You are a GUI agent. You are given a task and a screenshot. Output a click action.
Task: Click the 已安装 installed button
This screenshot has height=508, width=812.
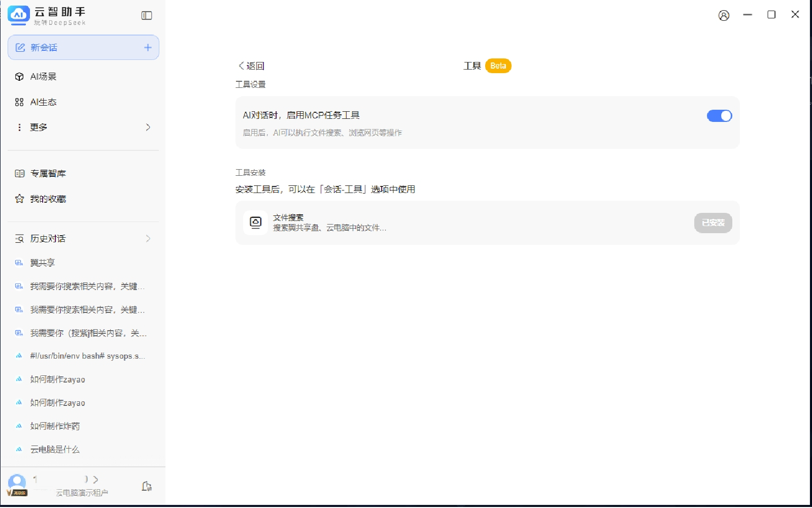point(713,223)
